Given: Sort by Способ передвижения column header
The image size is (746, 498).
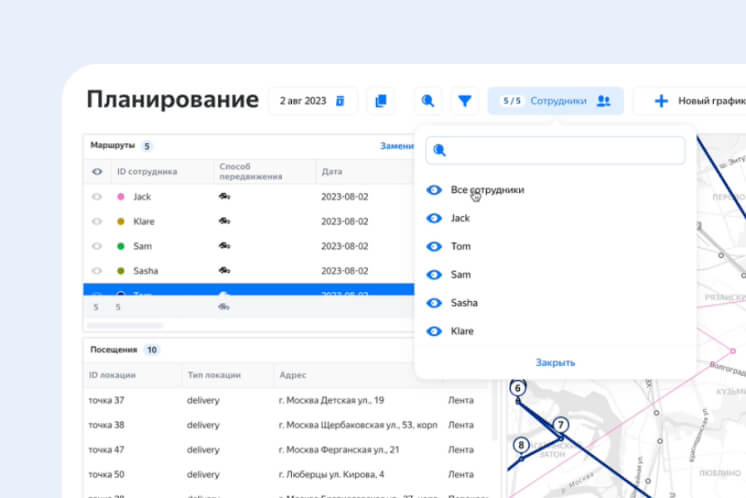Looking at the screenshot, I should point(250,172).
